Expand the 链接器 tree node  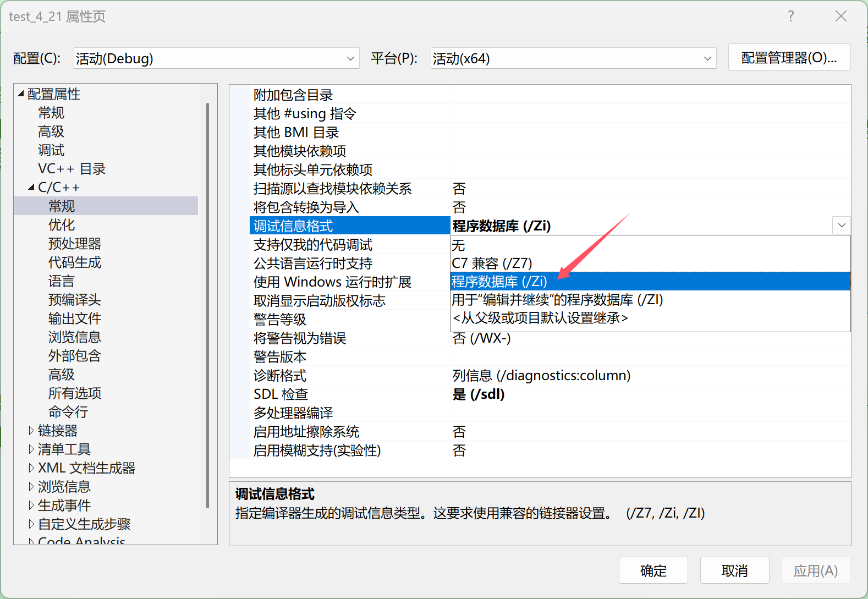pos(31,431)
